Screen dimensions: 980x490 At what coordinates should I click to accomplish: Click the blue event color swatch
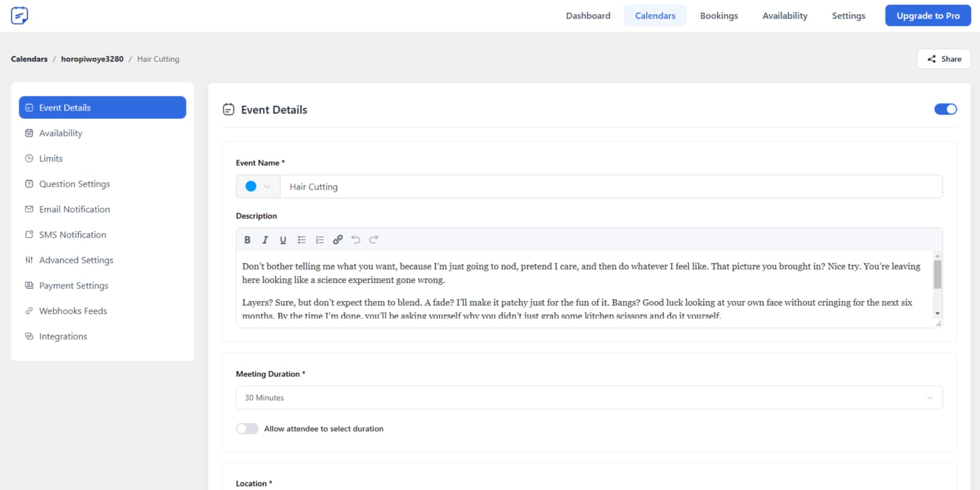coord(251,186)
